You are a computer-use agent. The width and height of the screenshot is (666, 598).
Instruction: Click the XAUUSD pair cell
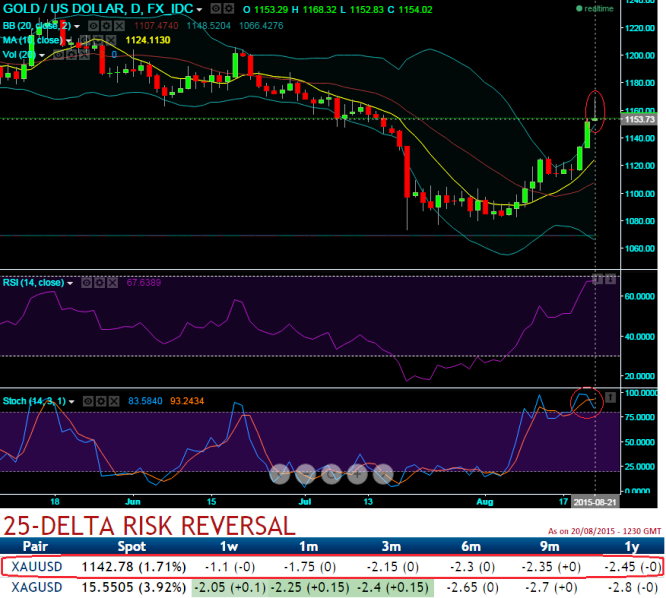(37, 567)
